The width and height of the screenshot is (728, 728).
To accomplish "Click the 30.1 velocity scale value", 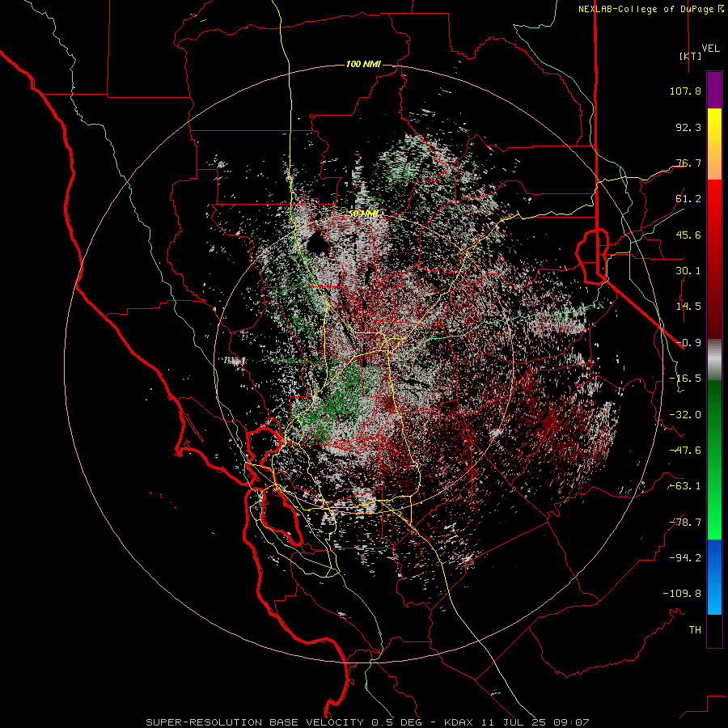I will click(x=688, y=271).
